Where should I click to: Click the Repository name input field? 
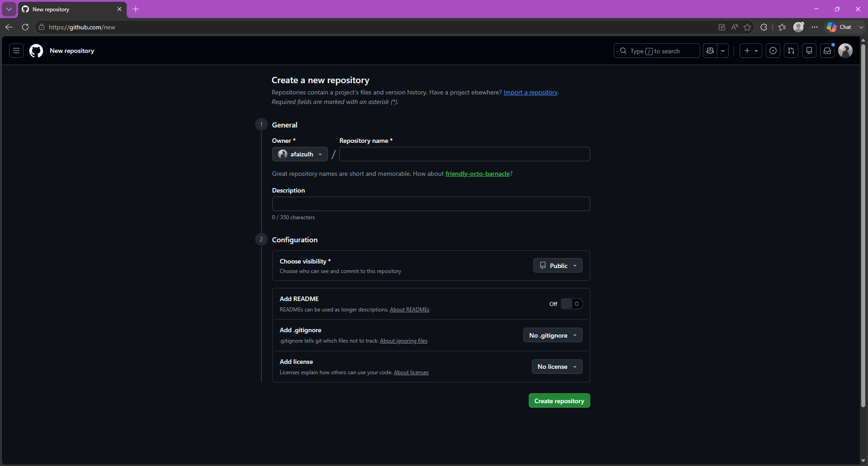point(465,154)
